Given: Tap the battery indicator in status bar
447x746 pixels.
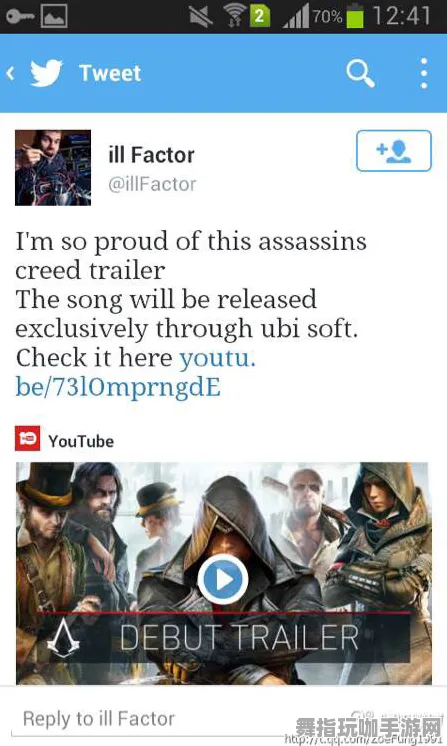Looking at the screenshot, I should pos(354,16).
